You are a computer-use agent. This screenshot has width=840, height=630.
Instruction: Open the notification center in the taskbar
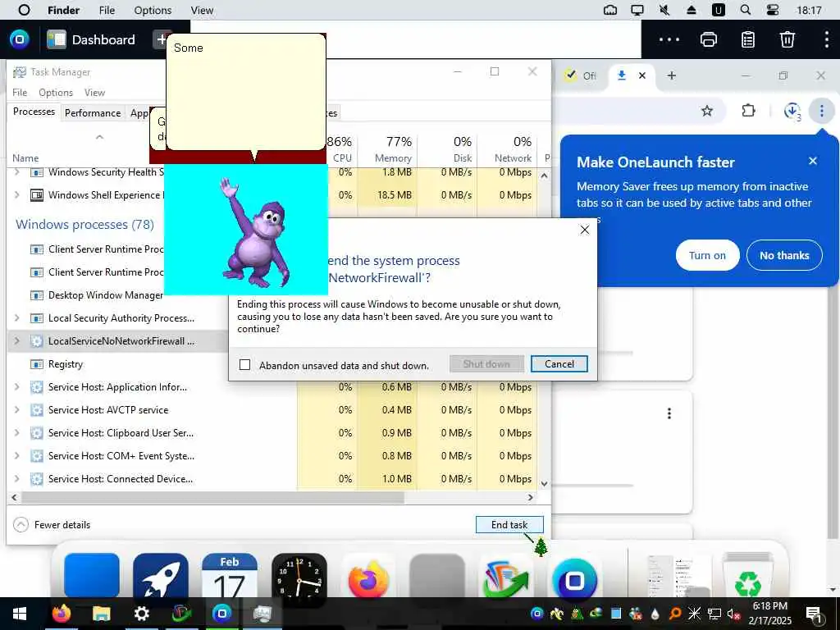(813, 614)
